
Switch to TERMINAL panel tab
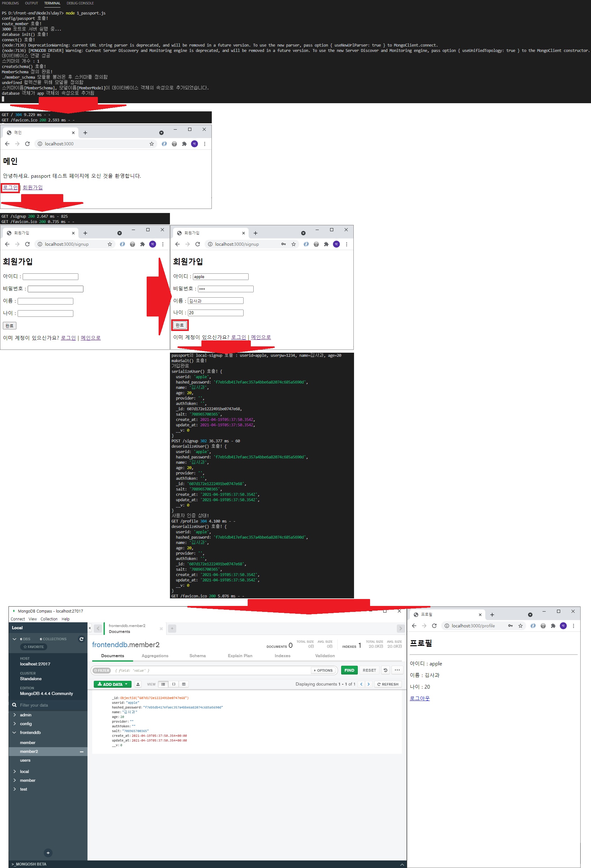(52, 3)
